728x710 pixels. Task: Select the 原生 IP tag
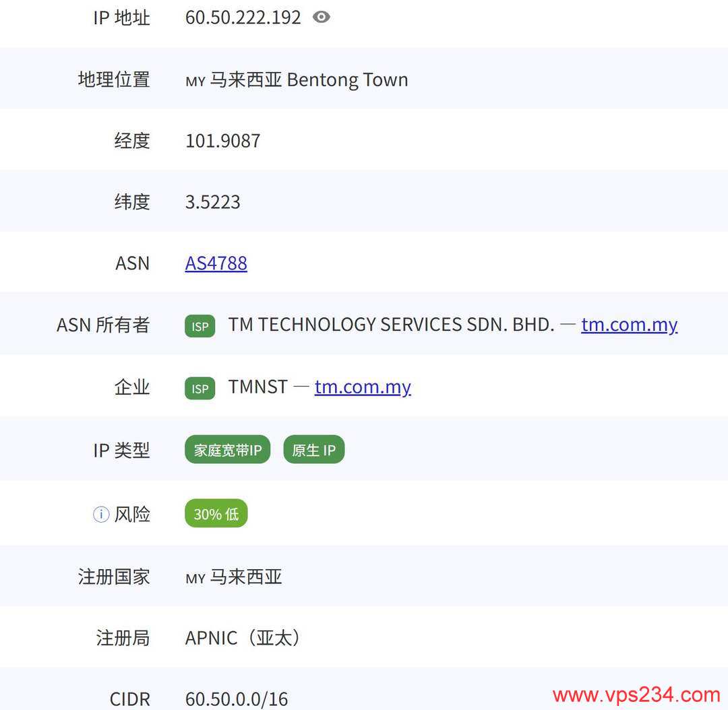[x=313, y=449]
